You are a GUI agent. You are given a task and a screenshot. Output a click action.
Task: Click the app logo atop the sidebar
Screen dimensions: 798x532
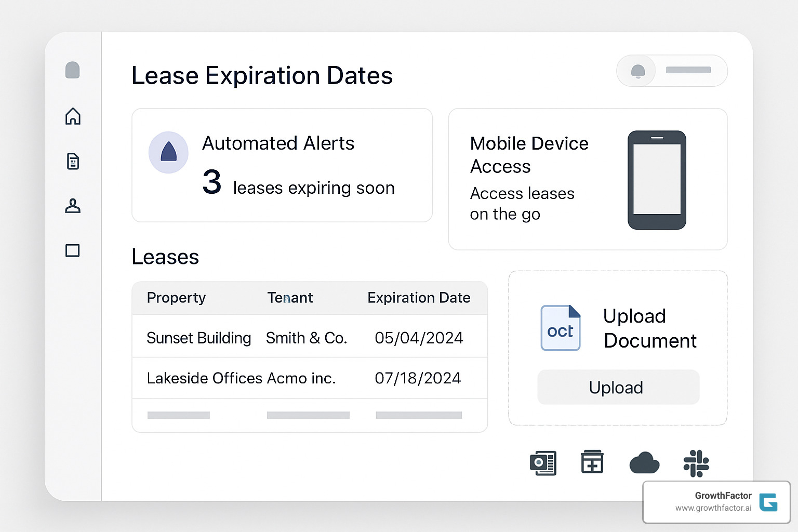[x=73, y=70]
